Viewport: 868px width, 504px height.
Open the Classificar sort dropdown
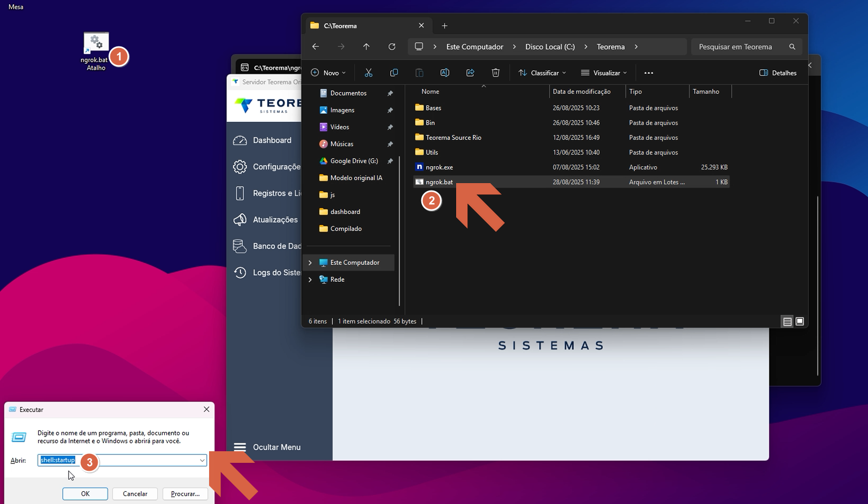(542, 73)
